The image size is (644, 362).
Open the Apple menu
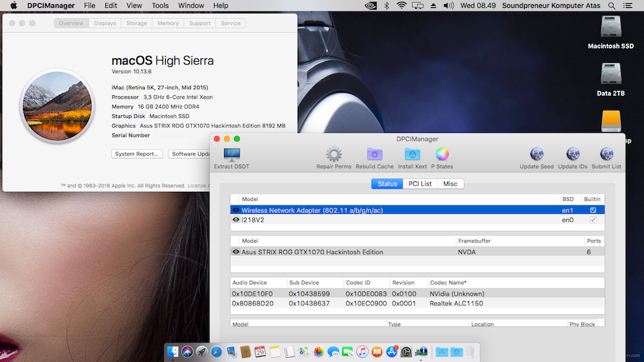pos(13,5)
